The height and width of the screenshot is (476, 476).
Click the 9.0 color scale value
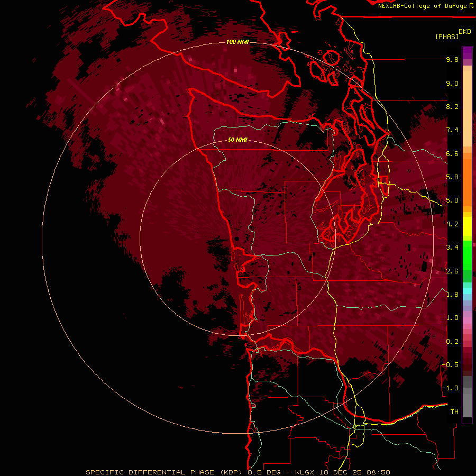(452, 83)
